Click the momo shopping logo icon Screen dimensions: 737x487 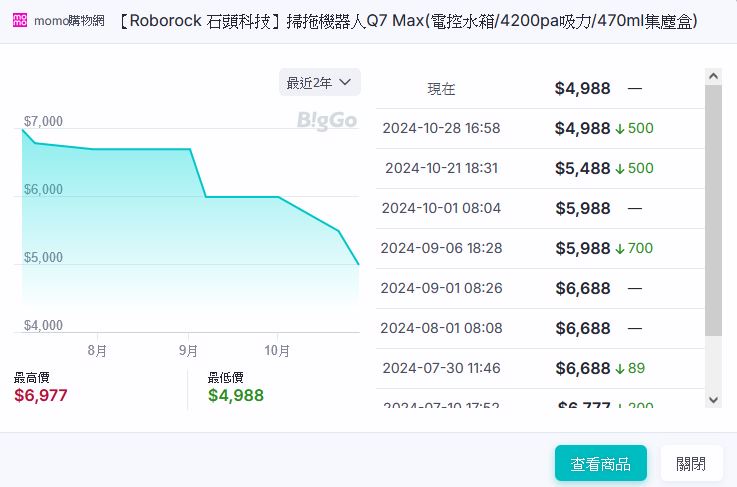[20, 21]
